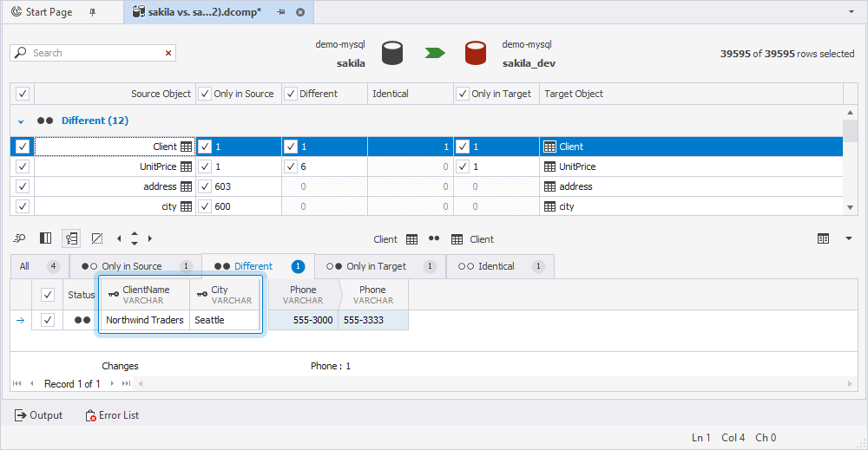Viewport: 868px width, 450px height.
Task: Pin the sakila vs. sa...2).dcomp tab
Action: click(281, 12)
